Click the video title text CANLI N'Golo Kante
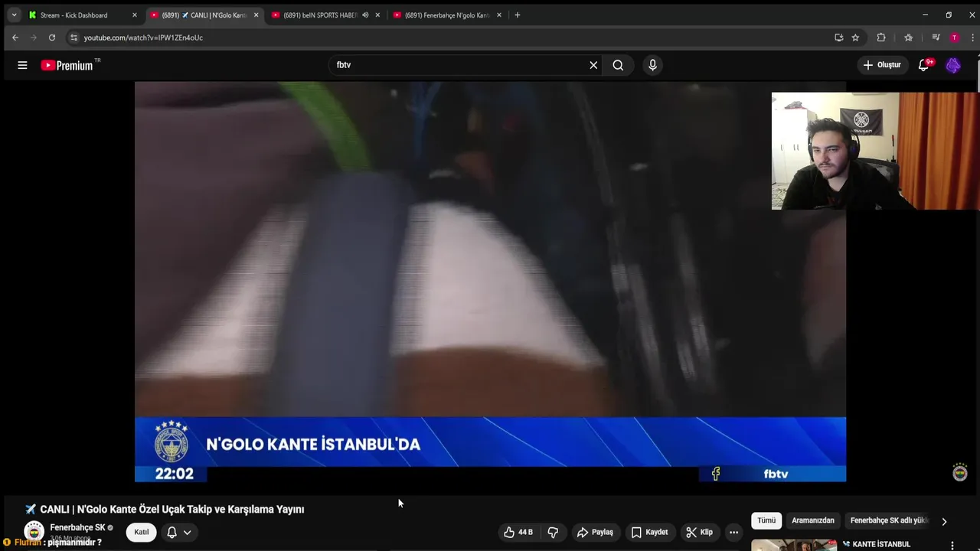Screen dimensions: 980x551 coord(165,509)
